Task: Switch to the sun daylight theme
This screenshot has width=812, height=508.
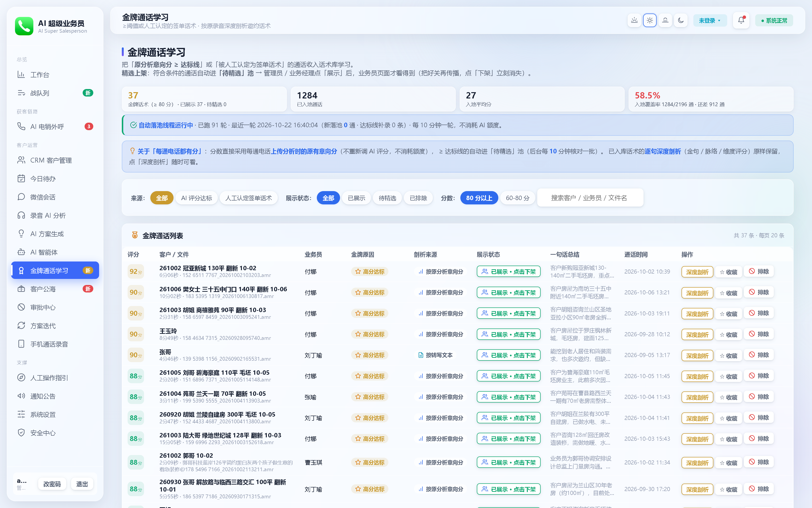Action: (650, 21)
